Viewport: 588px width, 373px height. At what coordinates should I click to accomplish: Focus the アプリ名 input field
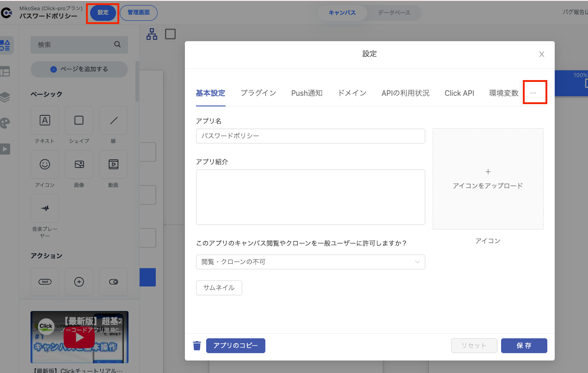[310, 136]
